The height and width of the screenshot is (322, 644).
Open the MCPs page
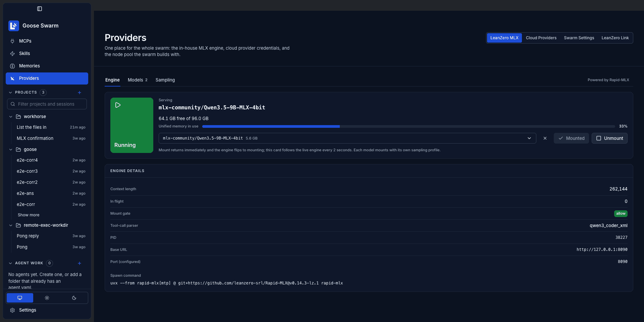[x=47, y=41]
